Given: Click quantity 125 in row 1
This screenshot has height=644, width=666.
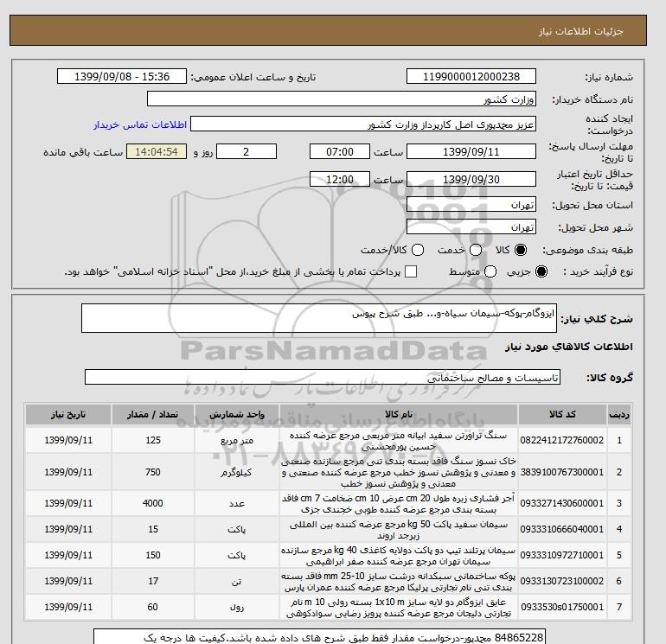Looking at the screenshot, I should (x=153, y=440).
